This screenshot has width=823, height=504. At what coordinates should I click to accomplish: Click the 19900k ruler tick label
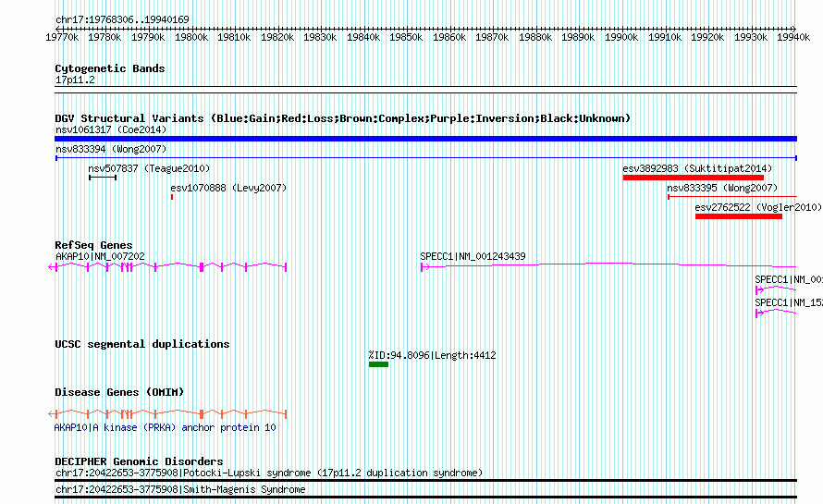621,37
